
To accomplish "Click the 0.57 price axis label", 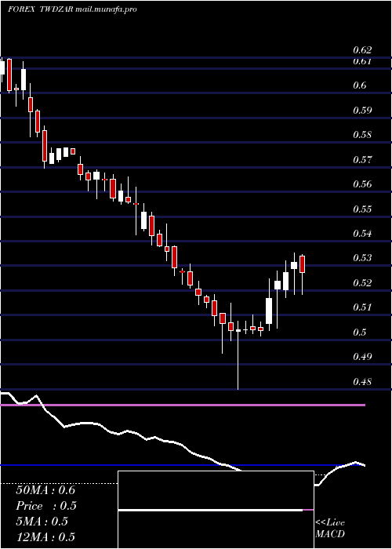I will pos(362,160).
